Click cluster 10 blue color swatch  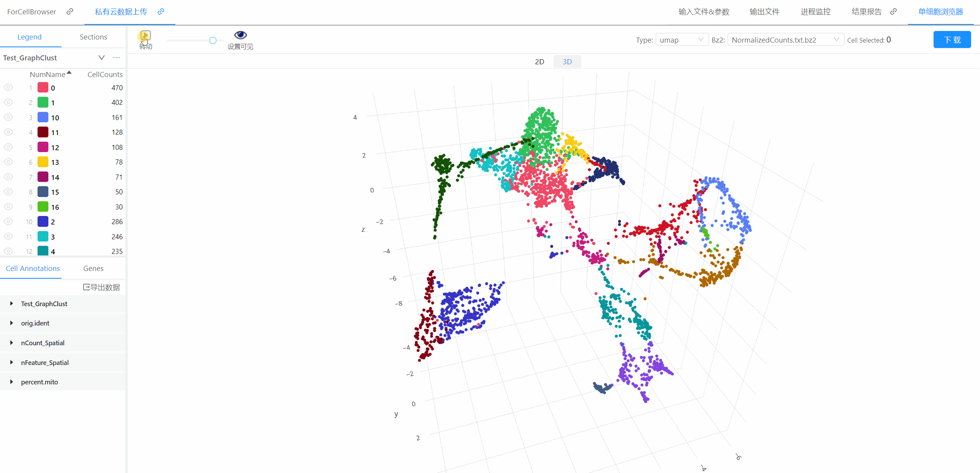(43, 117)
